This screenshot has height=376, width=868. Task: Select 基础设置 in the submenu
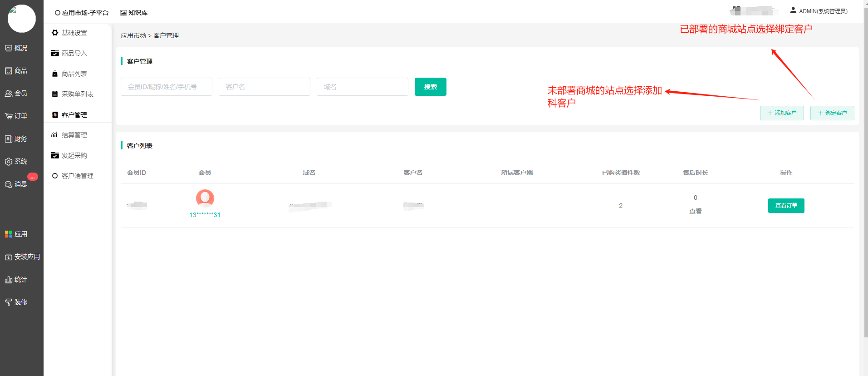tap(74, 33)
